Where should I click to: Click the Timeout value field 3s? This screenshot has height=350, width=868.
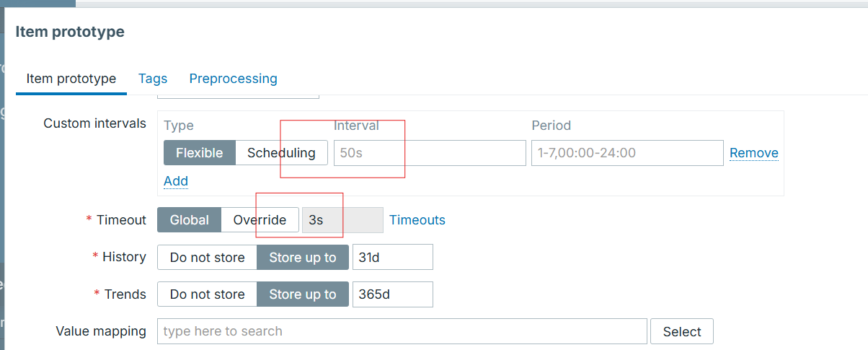pos(342,220)
